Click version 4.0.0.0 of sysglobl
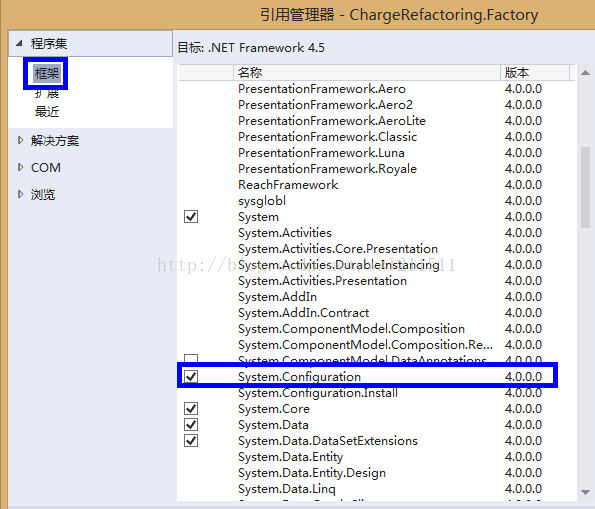 [x=523, y=201]
